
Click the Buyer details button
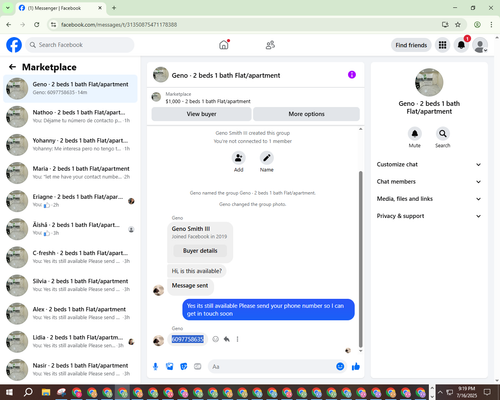pos(200,251)
